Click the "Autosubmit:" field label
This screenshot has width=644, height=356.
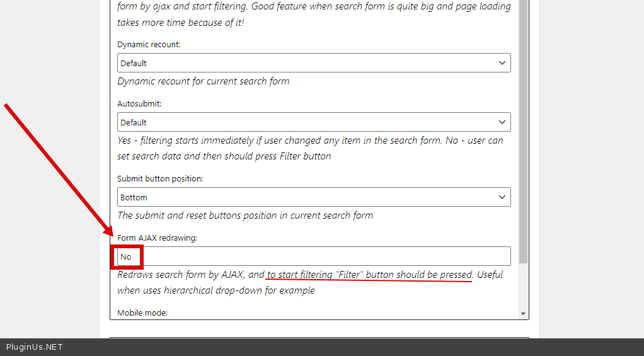(139, 104)
